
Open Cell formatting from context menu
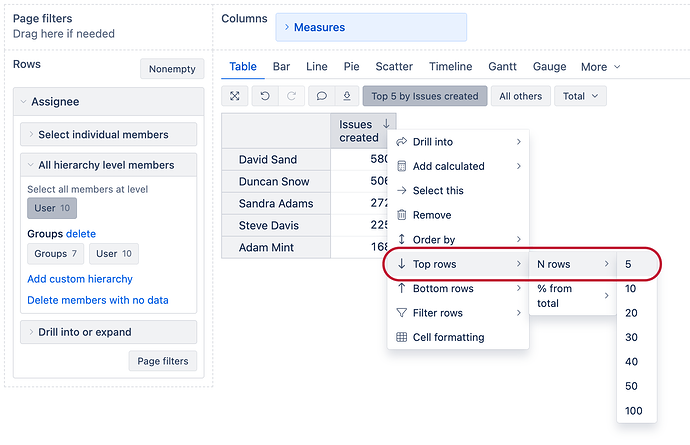[x=447, y=337]
